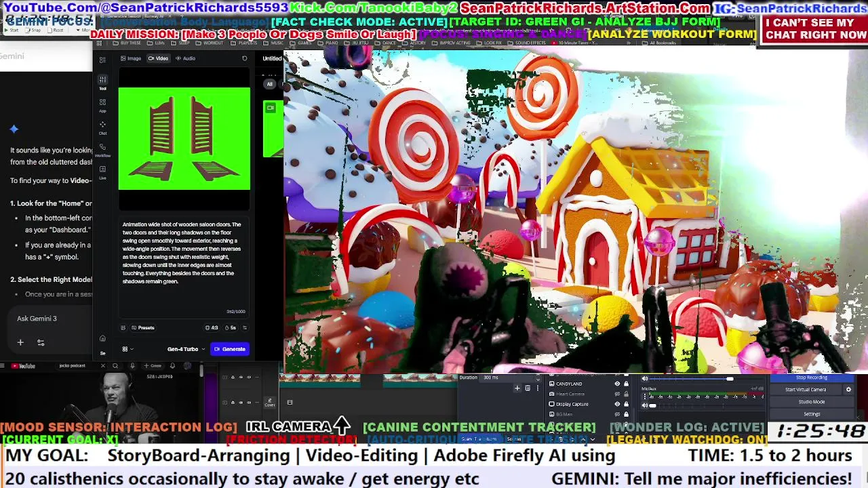Open the App section in Runway sidebar
This screenshot has width=868, height=488.
[102, 105]
